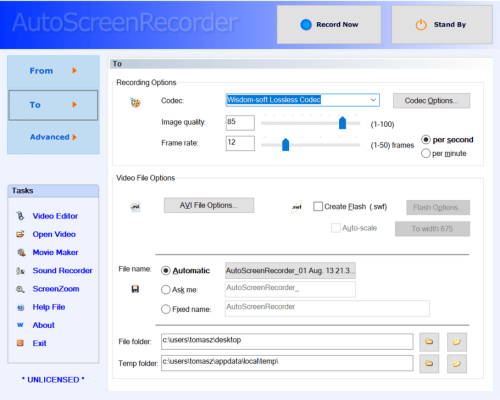The width and height of the screenshot is (500, 400).
Task: Click the Frame rate value field
Action: click(x=240, y=143)
